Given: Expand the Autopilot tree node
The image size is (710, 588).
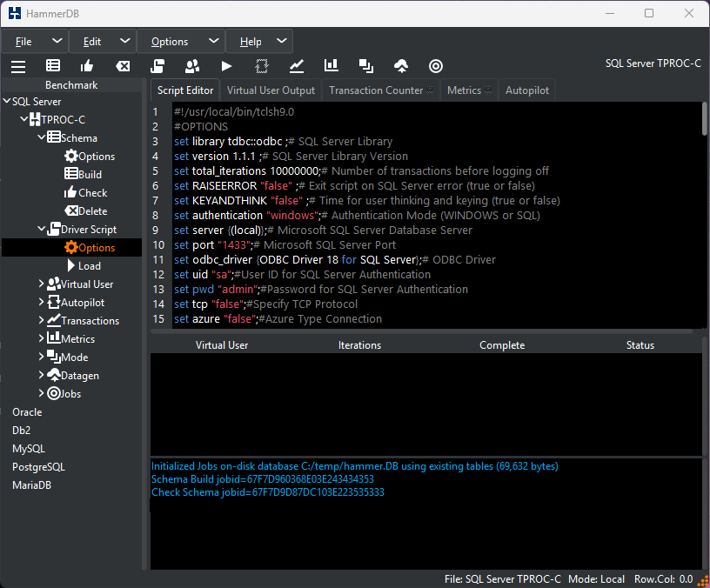Looking at the screenshot, I should click(41, 302).
